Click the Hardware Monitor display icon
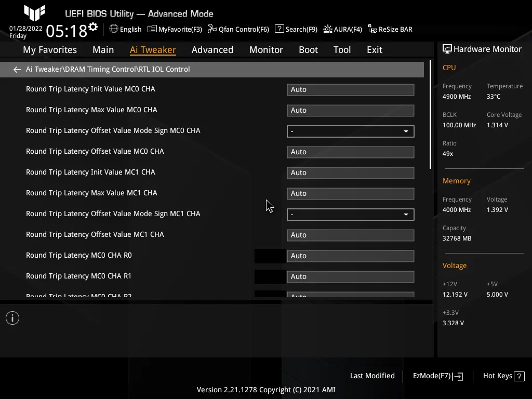 (447, 49)
